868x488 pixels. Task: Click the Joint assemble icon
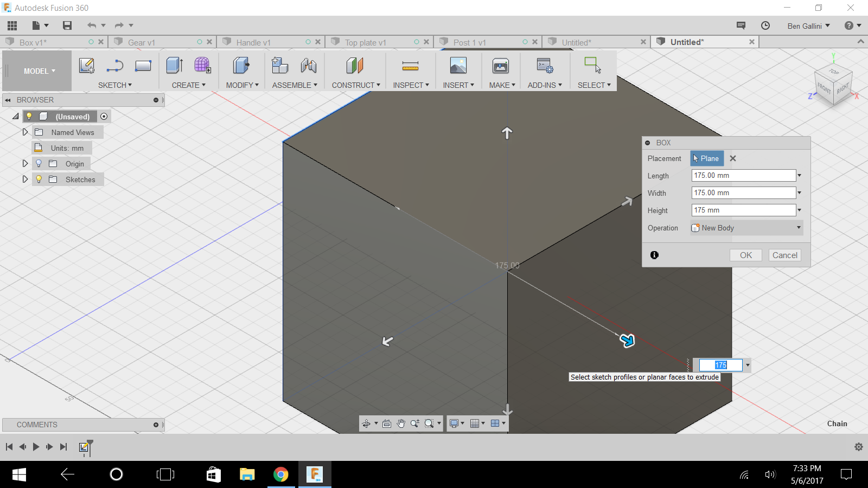[x=309, y=66]
